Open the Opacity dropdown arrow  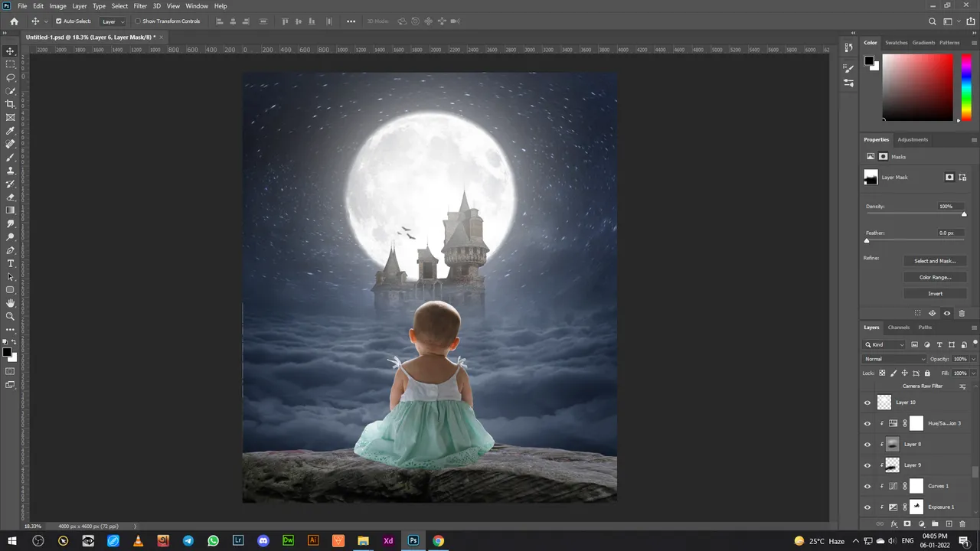(973, 359)
